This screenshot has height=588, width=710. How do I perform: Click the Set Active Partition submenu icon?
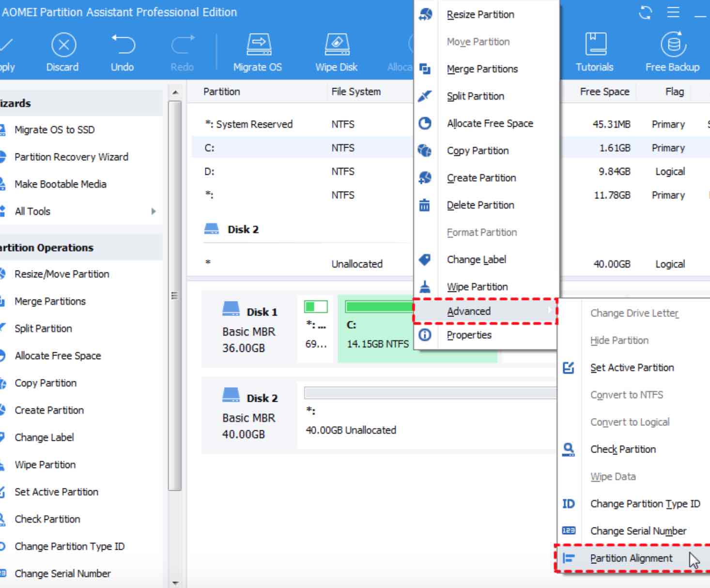point(569,368)
